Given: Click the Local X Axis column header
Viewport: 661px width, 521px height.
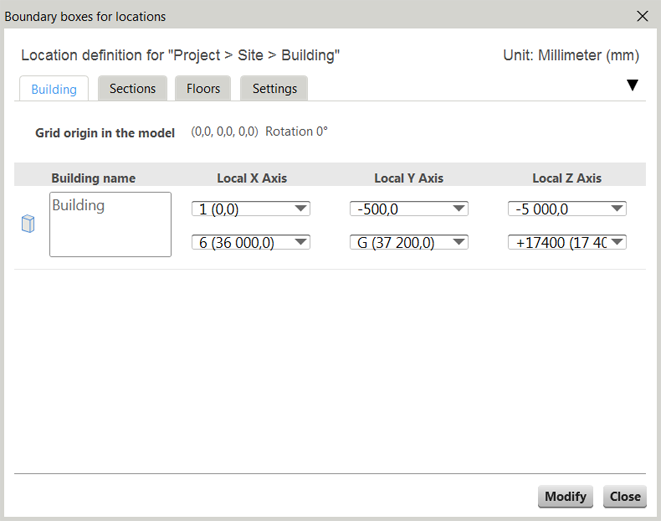Looking at the screenshot, I should pos(252,178).
